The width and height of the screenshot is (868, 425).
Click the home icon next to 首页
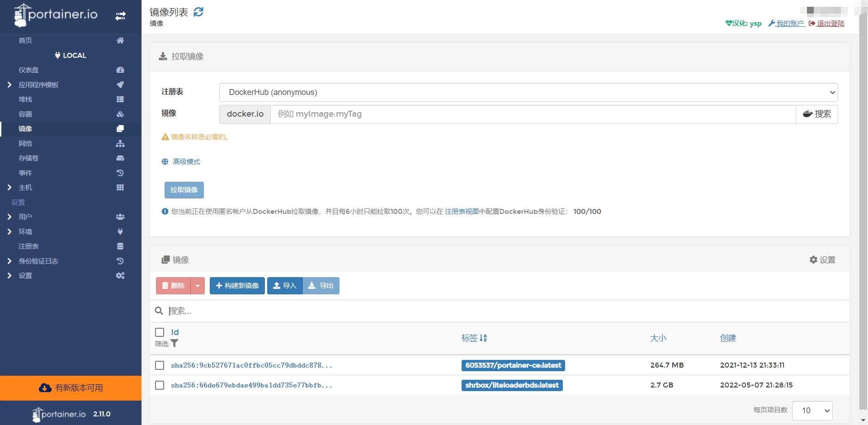tap(120, 41)
